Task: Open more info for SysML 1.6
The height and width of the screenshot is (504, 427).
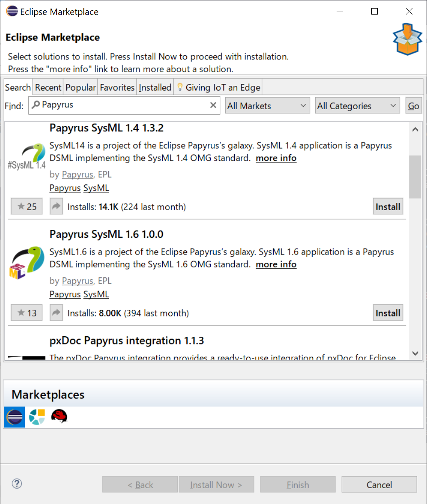Action: pyautogui.click(x=276, y=264)
